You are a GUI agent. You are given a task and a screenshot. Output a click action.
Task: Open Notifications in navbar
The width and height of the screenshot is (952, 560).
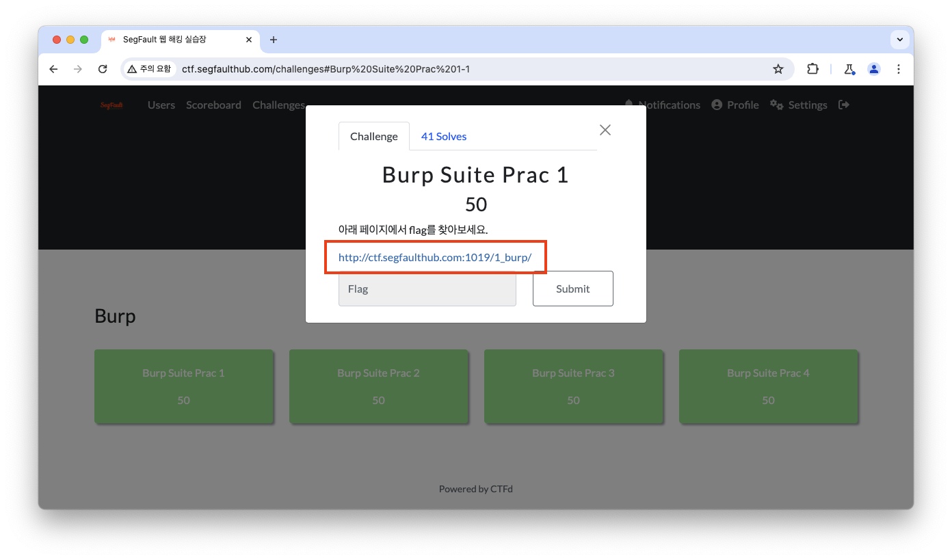click(662, 105)
